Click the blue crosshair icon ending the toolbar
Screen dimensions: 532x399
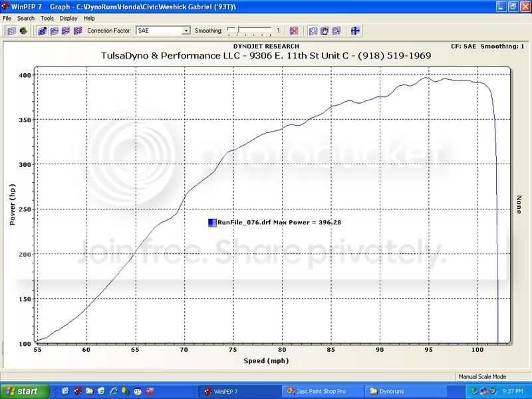(x=355, y=31)
